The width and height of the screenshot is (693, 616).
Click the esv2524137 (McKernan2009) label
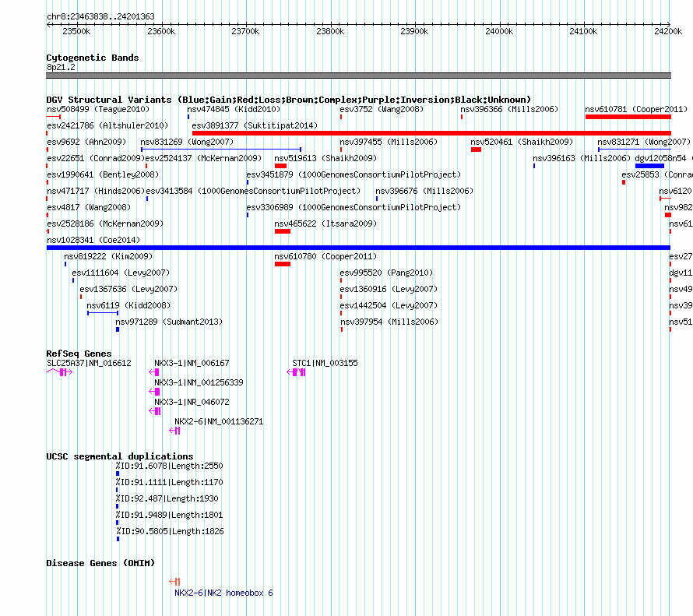click(x=203, y=158)
